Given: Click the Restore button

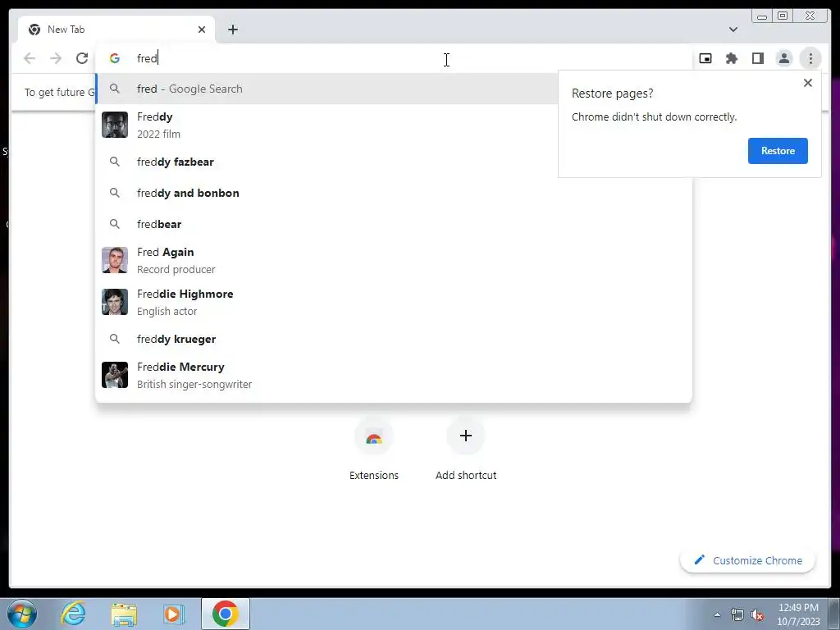Looking at the screenshot, I should point(778,151).
